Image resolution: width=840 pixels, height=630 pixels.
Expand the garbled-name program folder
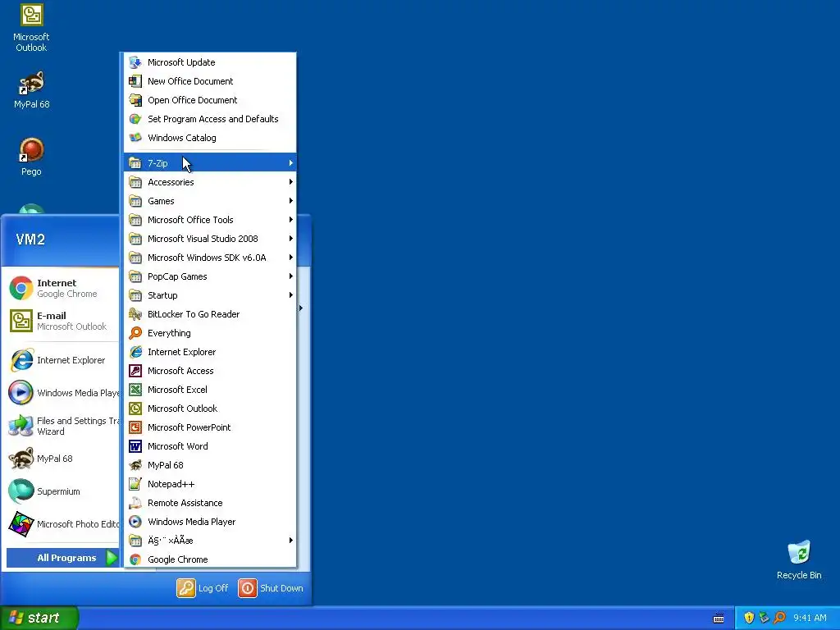(x=210, y=541)
